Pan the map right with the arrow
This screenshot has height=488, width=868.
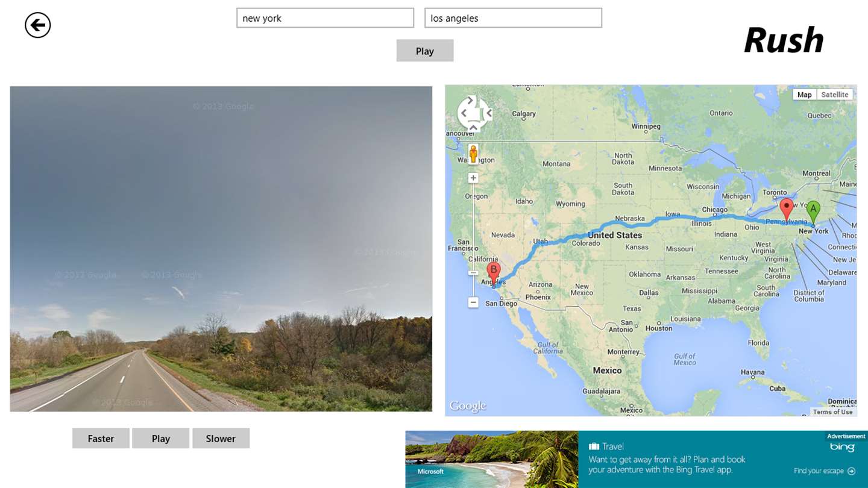point(489,113)
